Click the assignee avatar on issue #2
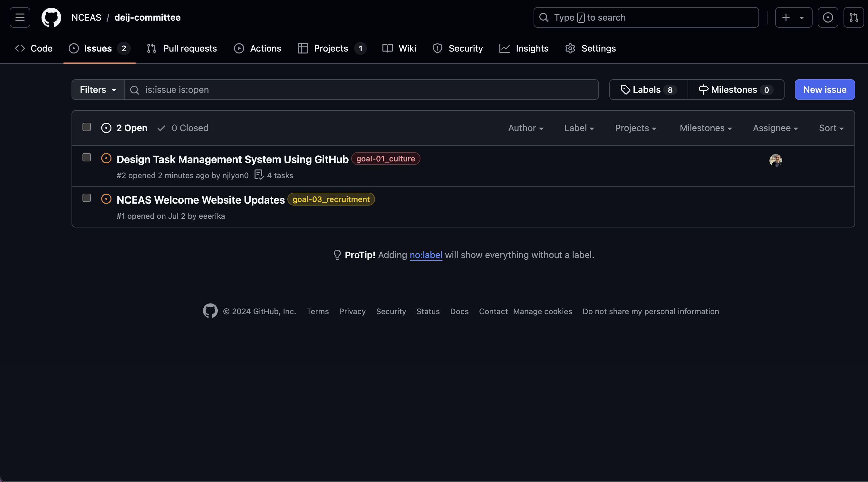This screenshot has height=482, width=868. pyautogui.click(x=776, y=160)
